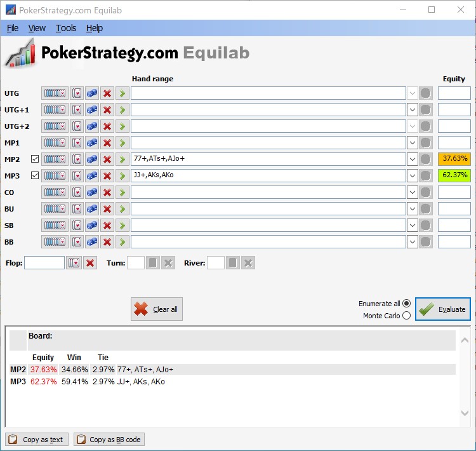This screenshot has width=476, height=451.
Task: Open the File menu
Action: pyautogui.click(x=13, y=28)
